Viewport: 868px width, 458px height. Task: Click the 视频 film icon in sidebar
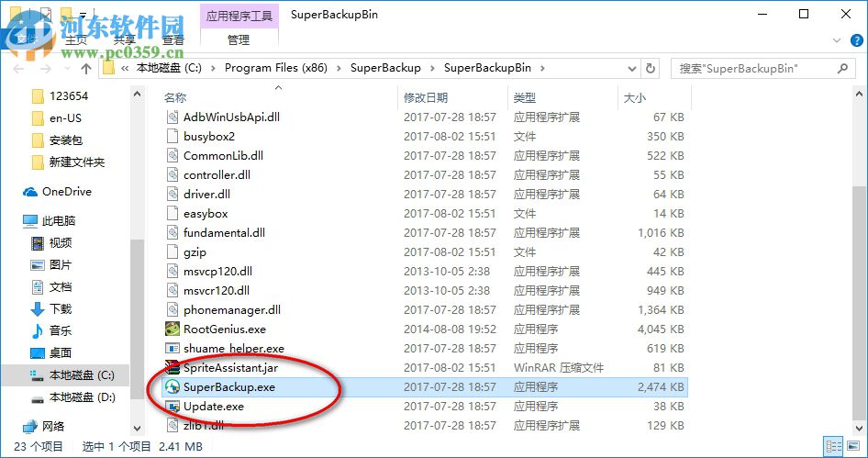[37, 242]
